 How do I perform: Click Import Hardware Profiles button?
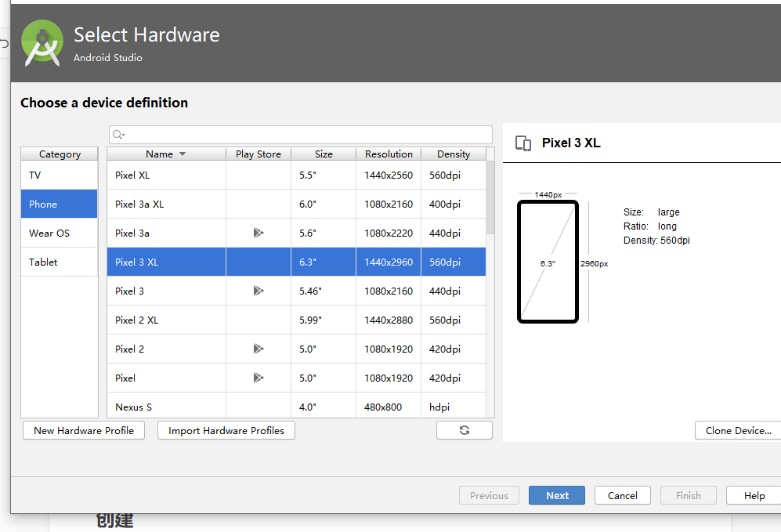226,430
